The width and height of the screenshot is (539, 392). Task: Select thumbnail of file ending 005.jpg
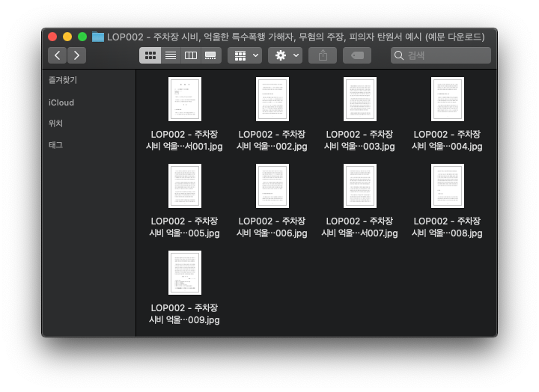(x=185, y=186)
